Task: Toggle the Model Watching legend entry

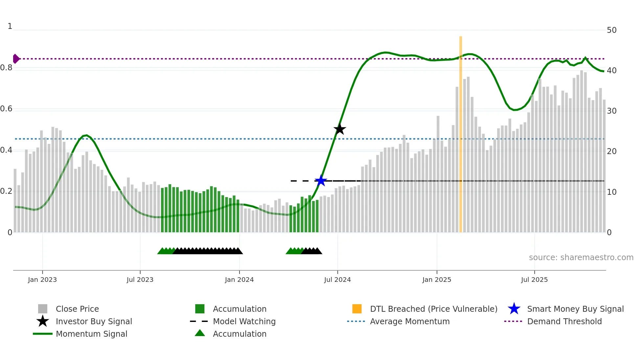Action: tap(244, 321)
